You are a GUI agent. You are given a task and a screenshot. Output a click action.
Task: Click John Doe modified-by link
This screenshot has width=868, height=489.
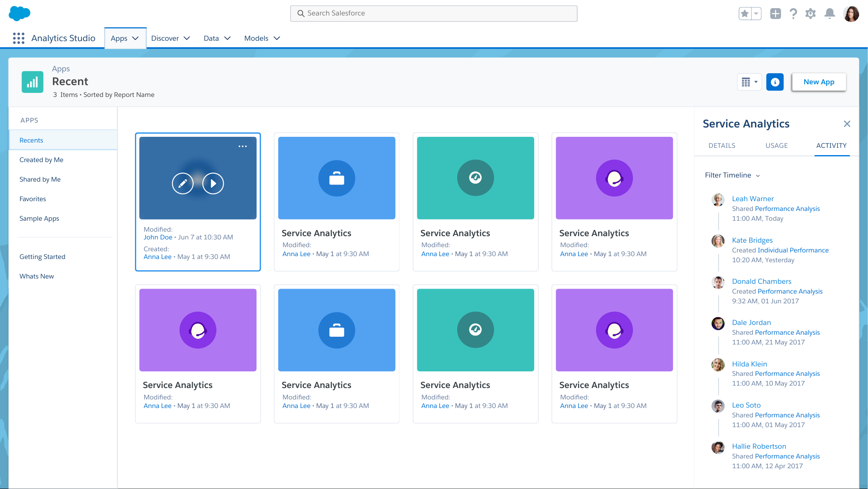(158, 237)
